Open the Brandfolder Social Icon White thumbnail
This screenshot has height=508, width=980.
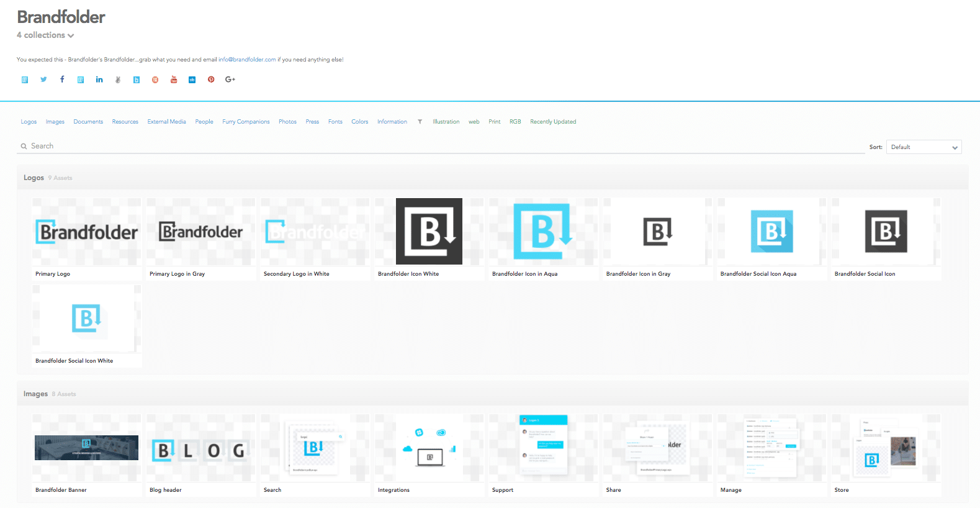pos(87,319)
